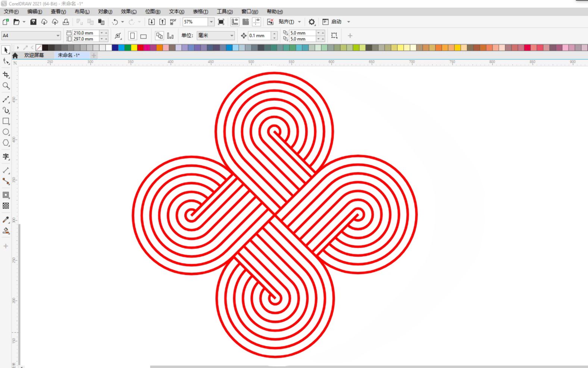Switch to the 欢迎屏幕 tab
Image resolution: width=588 pixels, height=368 pixels.
34,55
